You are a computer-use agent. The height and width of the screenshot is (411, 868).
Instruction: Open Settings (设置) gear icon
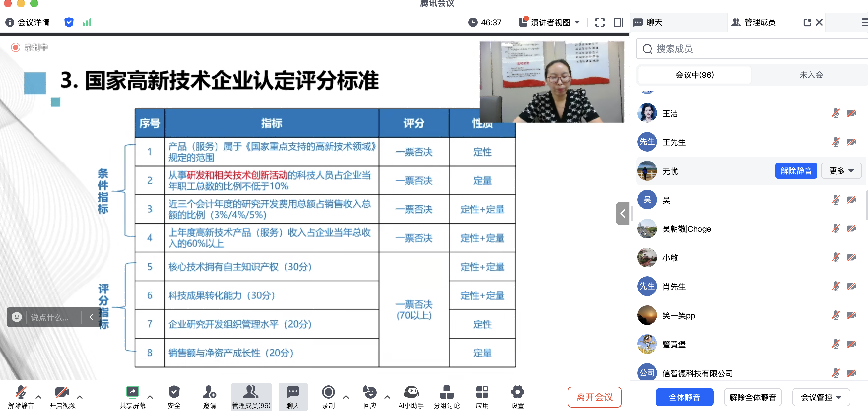pos(517,392)
